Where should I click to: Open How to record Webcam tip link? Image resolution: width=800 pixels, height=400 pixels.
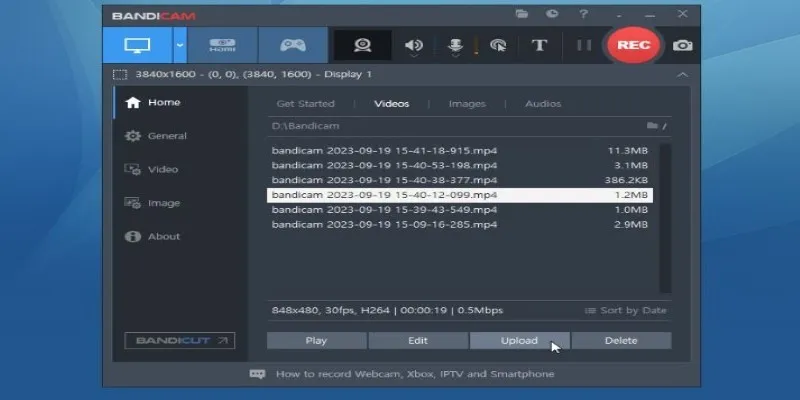[415, 374]
